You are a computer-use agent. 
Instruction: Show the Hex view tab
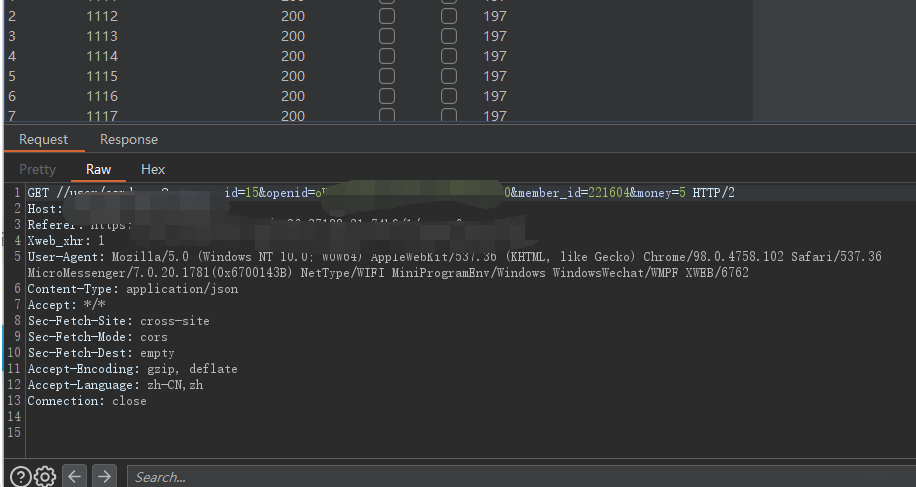(153, 170)
